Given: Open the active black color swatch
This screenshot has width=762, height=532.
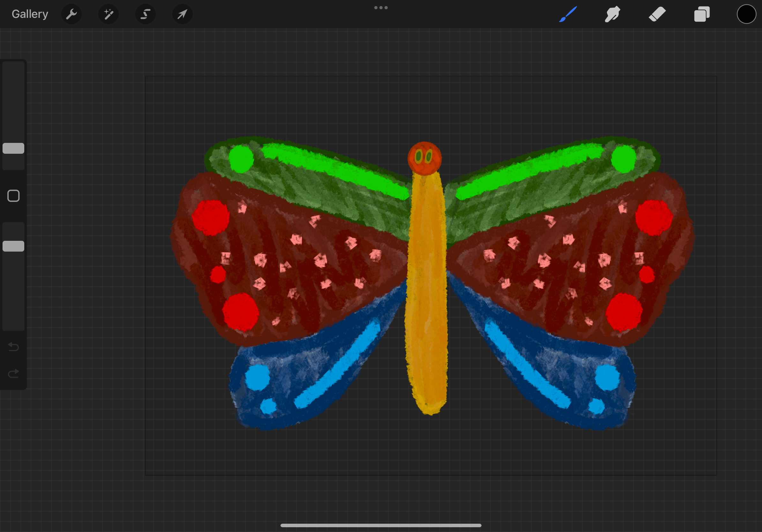Looking at the screenshot, I should tap(746, 14).
